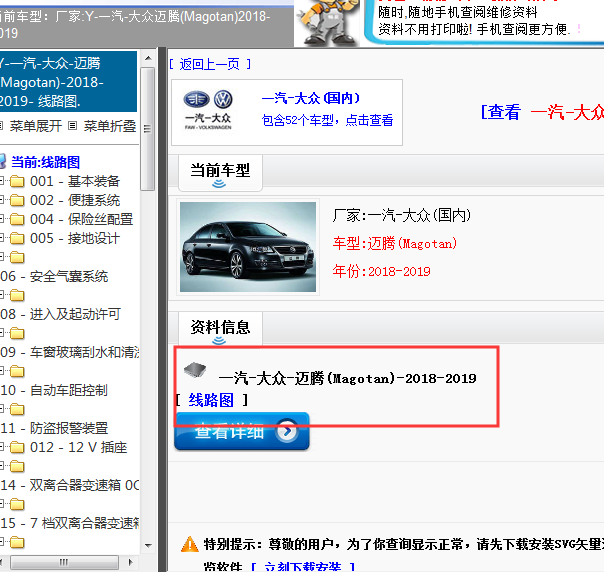Open folder 004 - 保险丝配置
The width and height of the screenshot is (604, 572).
coord(82,219)
